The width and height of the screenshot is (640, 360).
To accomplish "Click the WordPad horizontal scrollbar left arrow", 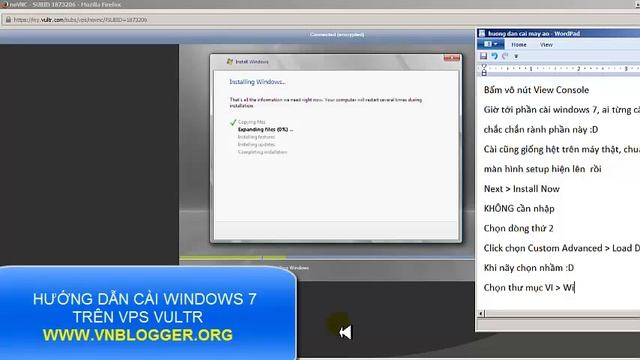I will point(481,313).
